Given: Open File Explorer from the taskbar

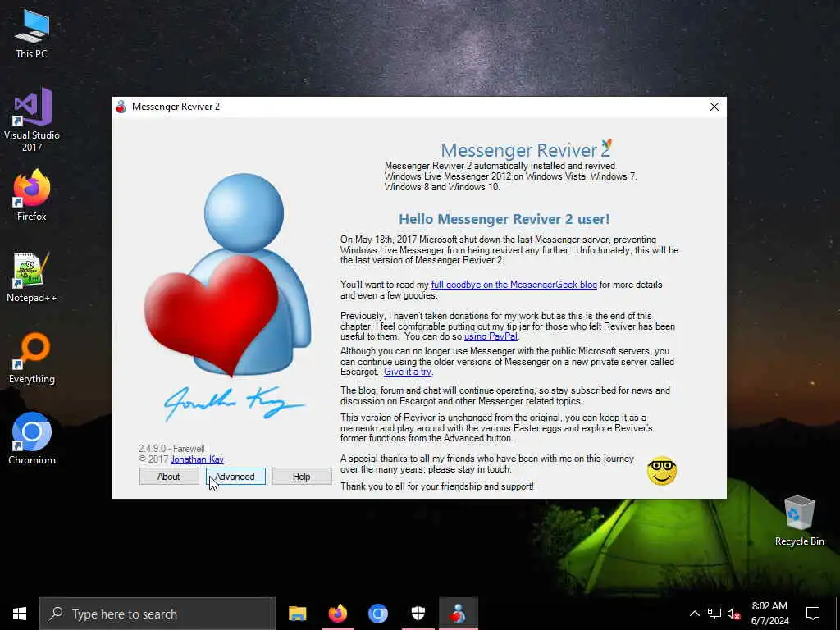Looking at the screenshot, I should pos(297,614).
